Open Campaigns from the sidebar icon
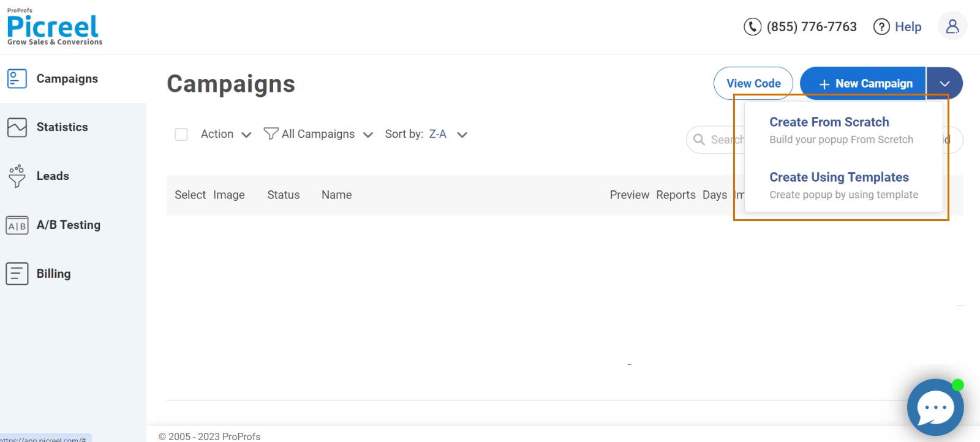 [x=17, y=78]
